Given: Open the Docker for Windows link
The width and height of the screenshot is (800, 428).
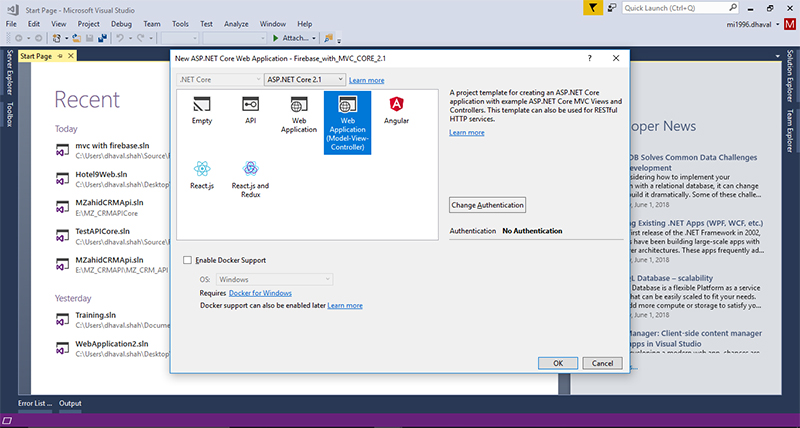Looking at the screenshot, I should (x=260, y=293).
